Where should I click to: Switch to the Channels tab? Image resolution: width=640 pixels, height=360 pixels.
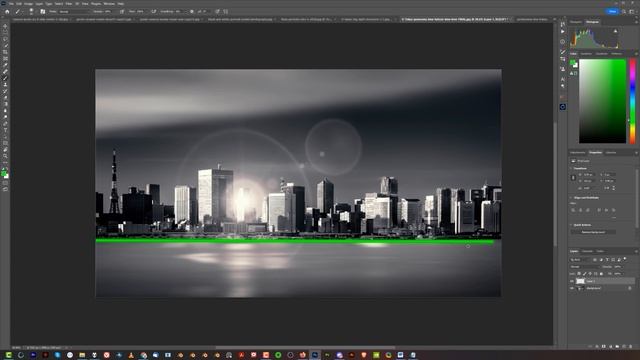point(587,251)
